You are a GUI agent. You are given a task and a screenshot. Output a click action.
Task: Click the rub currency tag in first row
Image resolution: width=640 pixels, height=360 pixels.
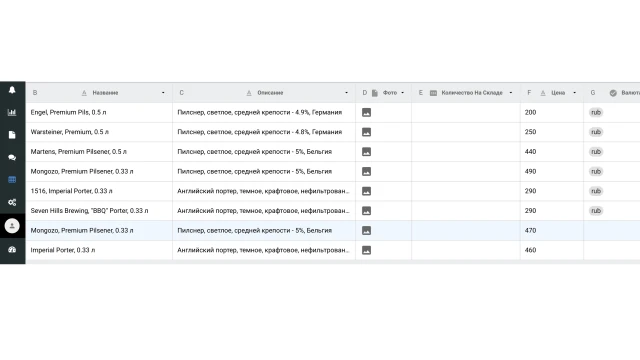596,112
